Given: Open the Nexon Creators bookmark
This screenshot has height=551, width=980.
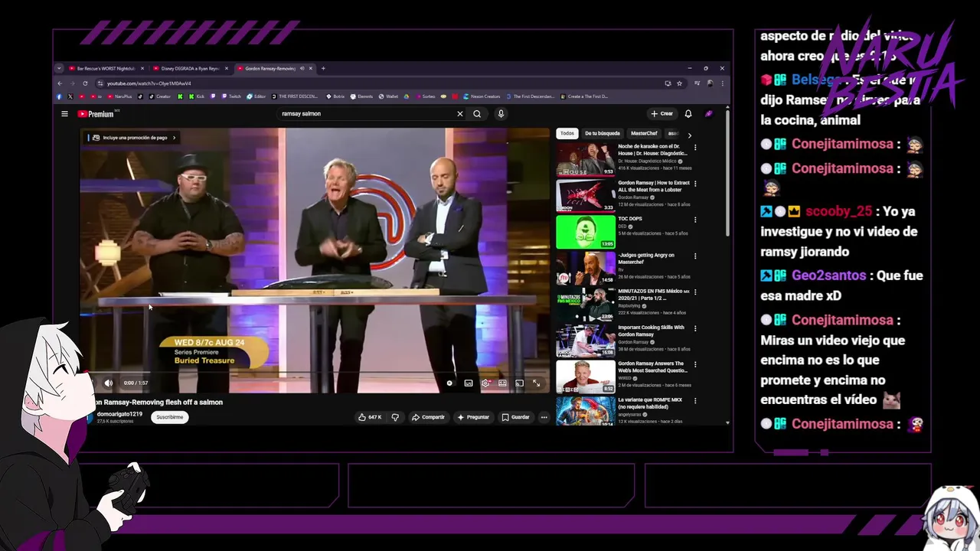Looking at the screenshot, I should 481,96.
